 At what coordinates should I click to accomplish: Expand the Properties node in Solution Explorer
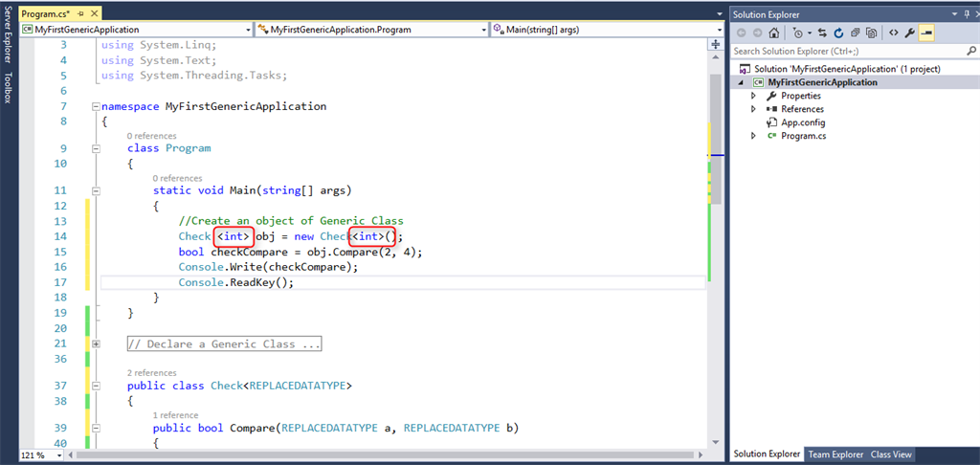754,96
